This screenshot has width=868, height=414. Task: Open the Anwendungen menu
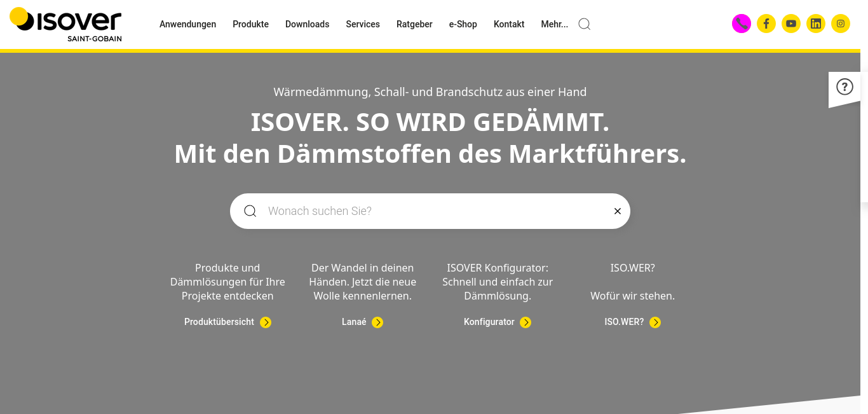[188, 24]
